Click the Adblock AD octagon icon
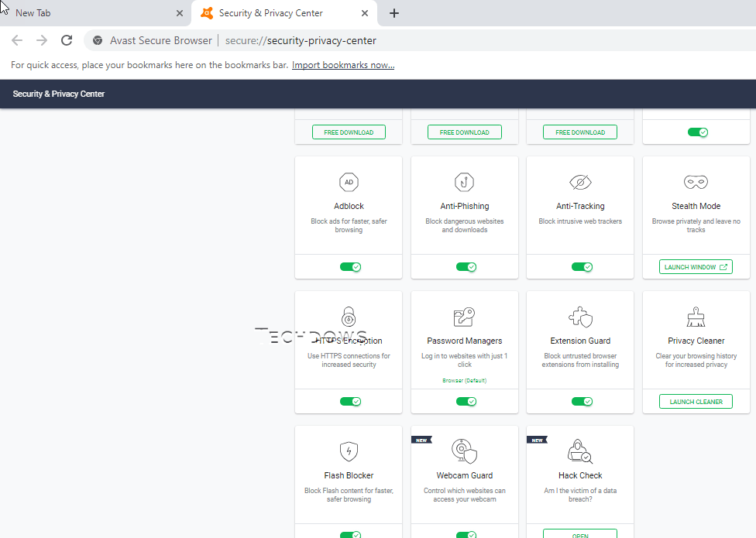756x538 pixels. [x=349, y=182]
